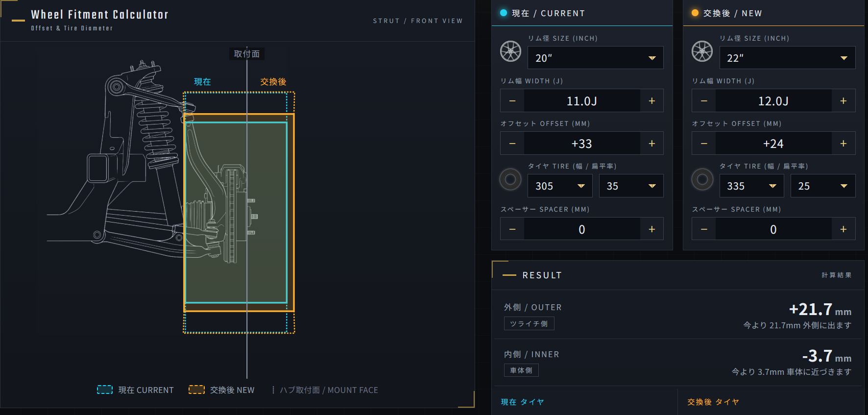Image resolution: width=868 pixels, height=415 pixels.
Task: Open new tire aspect ratio 25 dropdown
Action: point(823,186)
